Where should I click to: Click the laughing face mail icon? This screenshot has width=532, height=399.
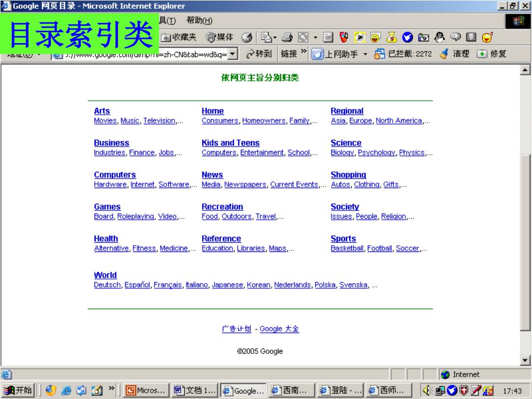click(x=375, y=37)
